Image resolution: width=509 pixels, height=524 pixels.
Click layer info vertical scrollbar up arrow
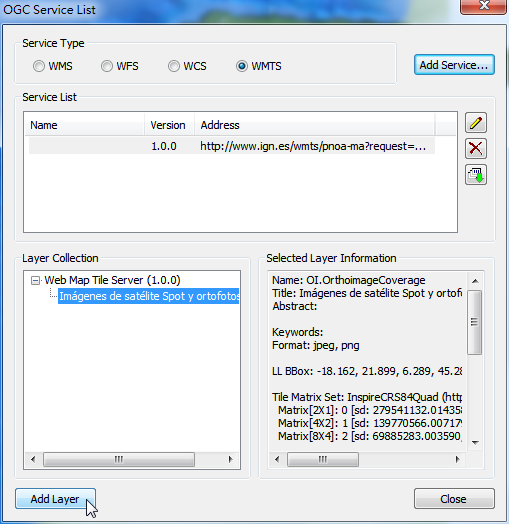(x=475, y=281)
